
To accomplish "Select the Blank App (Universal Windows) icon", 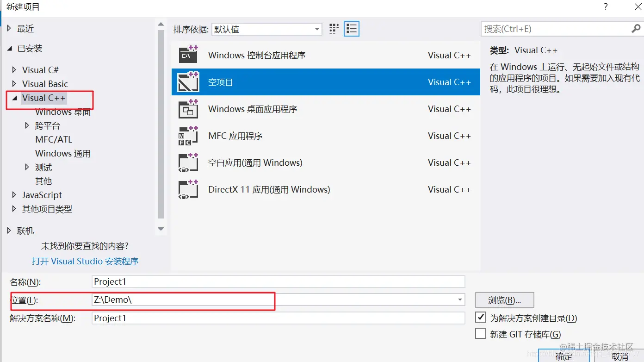I will pos(188,162).
